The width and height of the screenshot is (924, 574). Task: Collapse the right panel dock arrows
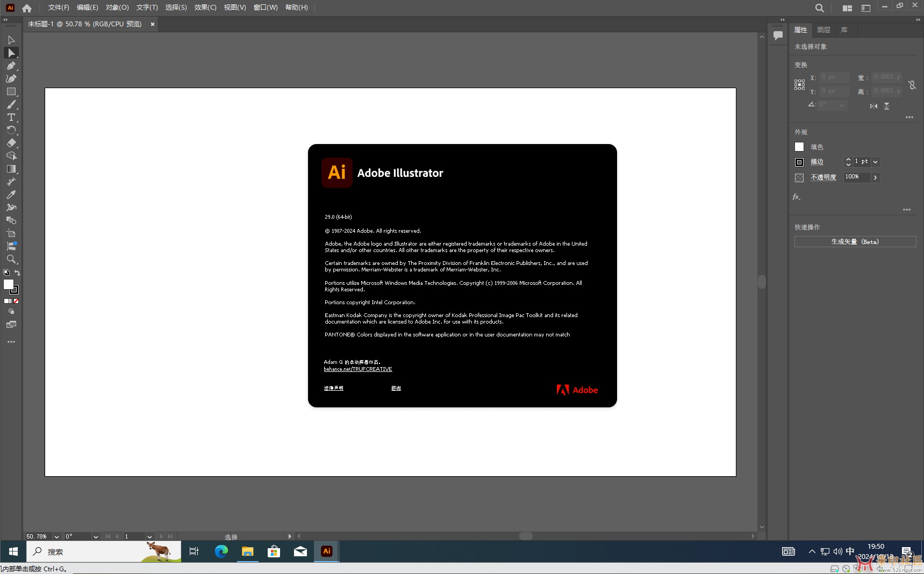click(x=918, y=19)
